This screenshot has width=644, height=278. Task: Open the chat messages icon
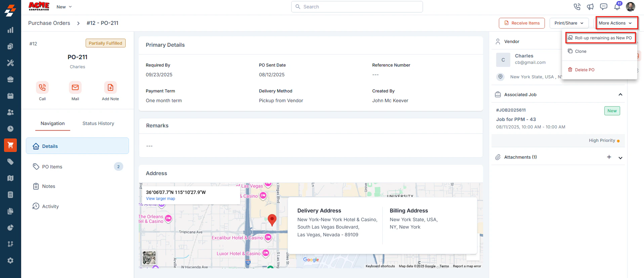pyautogui.click(x=604, y=7)
